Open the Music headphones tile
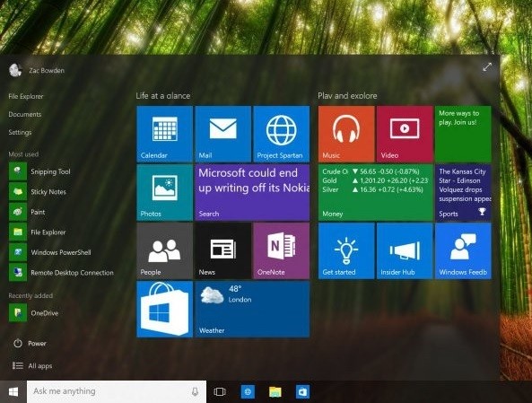The height and width of the screenshot is (403, 532). coord(346,134)
